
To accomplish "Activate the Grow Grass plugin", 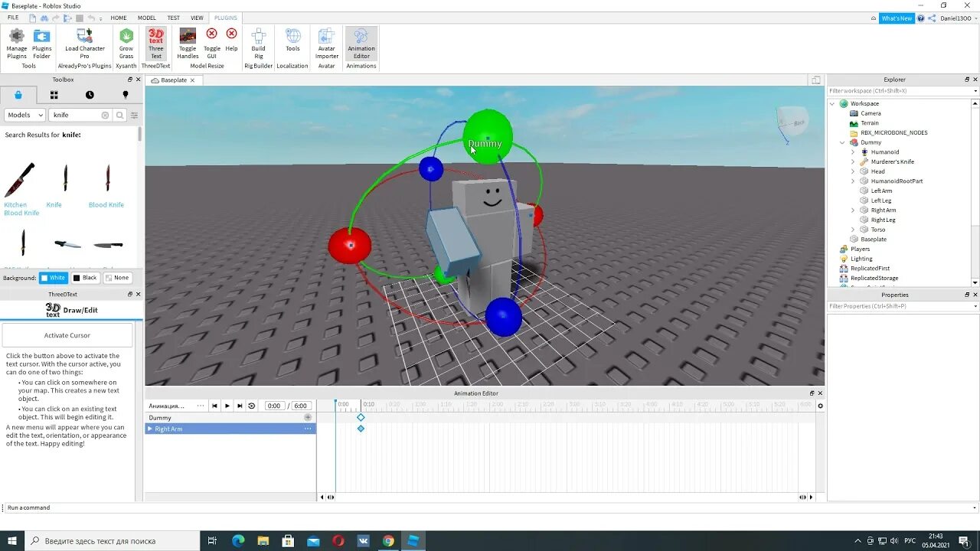I will (126, 44).
